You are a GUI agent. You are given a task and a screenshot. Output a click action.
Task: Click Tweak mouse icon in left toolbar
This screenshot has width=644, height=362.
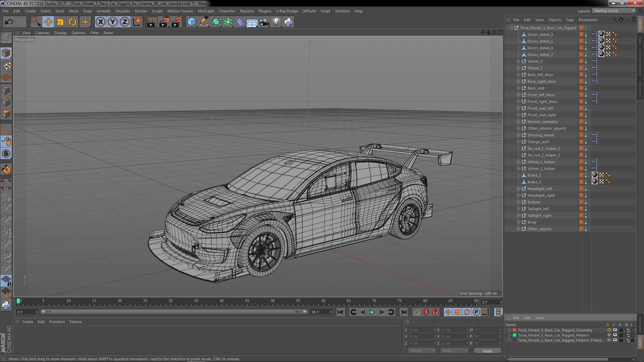pyautogui.click(x=6, y=141)
